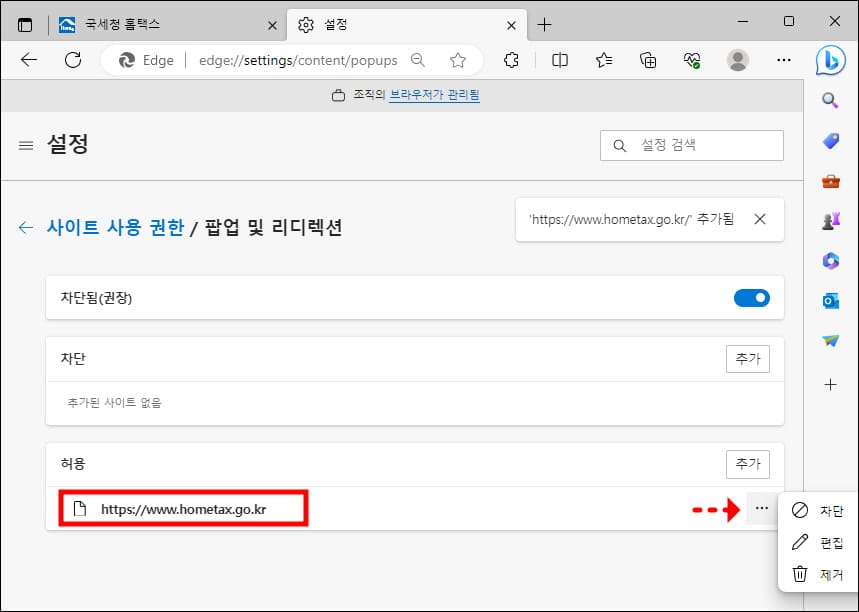Open Outlook from the sidebar
Viewport: 859px width, 612px height.
click(831, 301)
